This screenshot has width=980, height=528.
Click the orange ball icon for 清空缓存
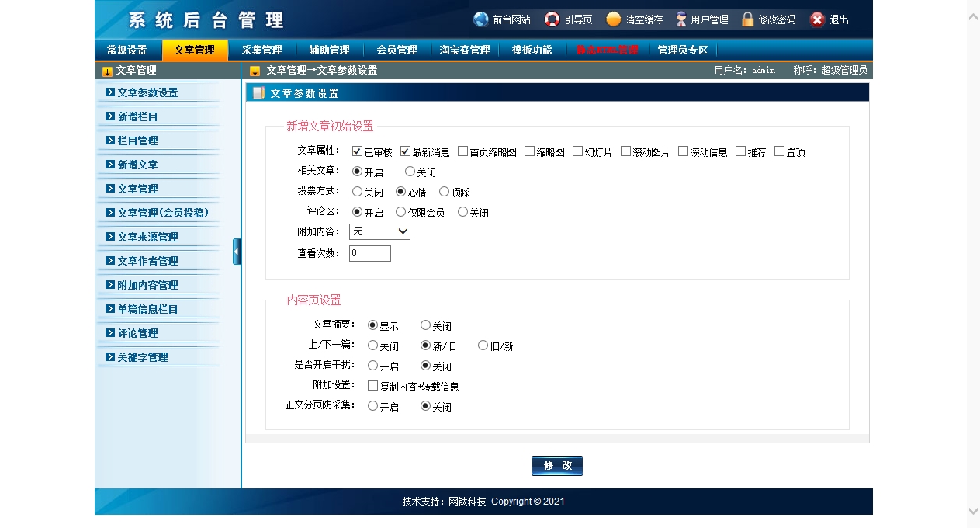614,19
